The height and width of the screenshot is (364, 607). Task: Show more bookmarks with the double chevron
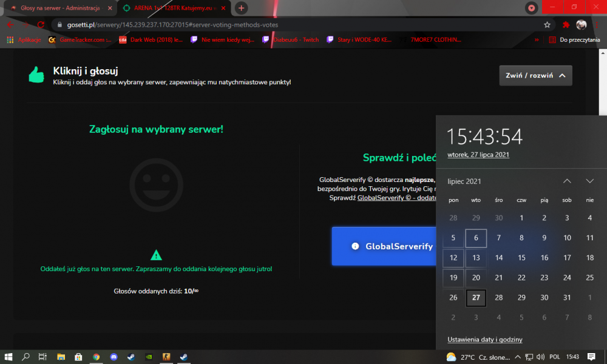[537, 39]
